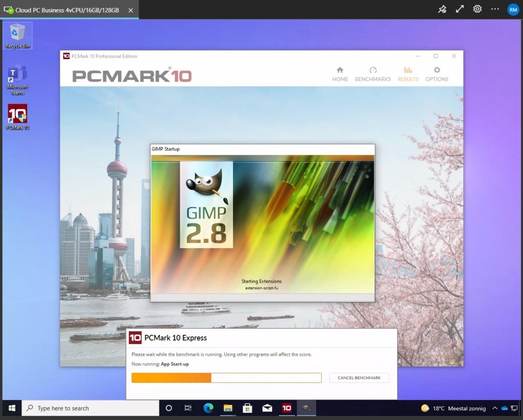Open the Mail app from taskbar
The image size is (523, 420).
267,408
